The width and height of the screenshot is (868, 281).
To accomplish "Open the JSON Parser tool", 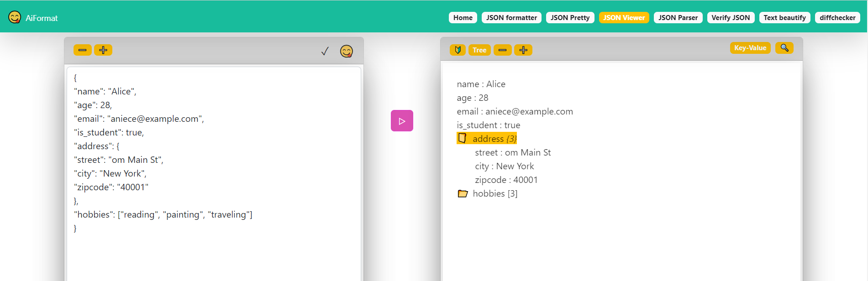I will 678,18.
